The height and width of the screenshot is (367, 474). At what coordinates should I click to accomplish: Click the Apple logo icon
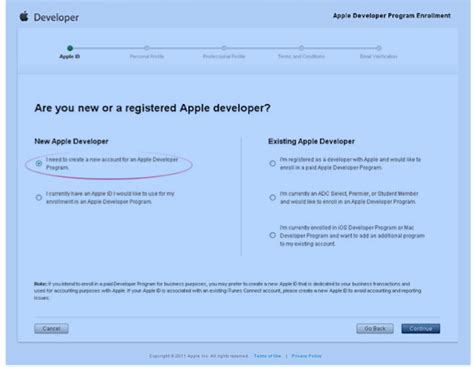click(x=24, y=16)
